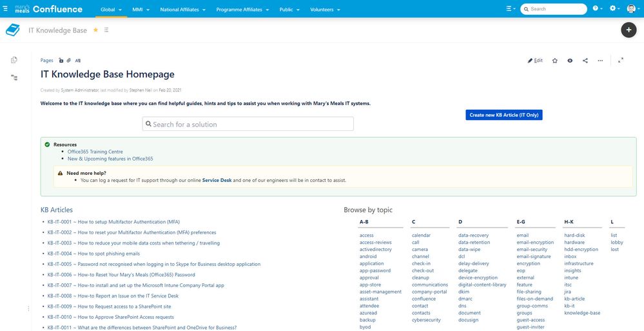Click the sidebar resize handle dots
Viewport: 644px width, 331px height.
(x=28, y=308)
